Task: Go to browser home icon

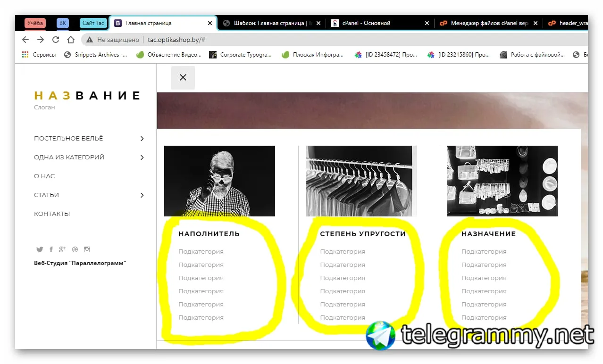Action: click(x=71, y=40)
